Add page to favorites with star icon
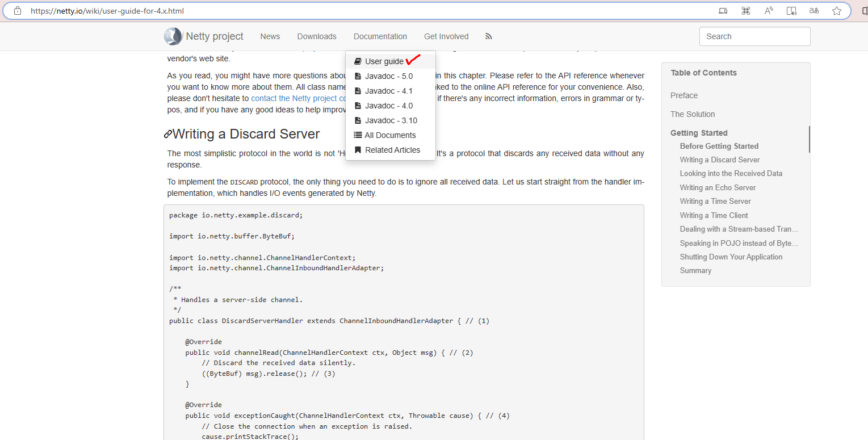 (x=837, y=11)
